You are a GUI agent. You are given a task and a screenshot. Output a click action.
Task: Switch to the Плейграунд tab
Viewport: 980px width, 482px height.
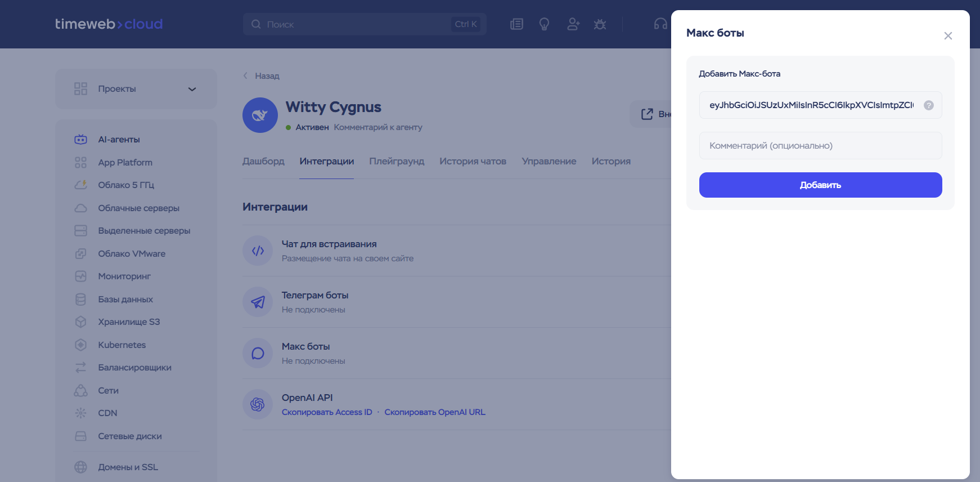[397, 161]
